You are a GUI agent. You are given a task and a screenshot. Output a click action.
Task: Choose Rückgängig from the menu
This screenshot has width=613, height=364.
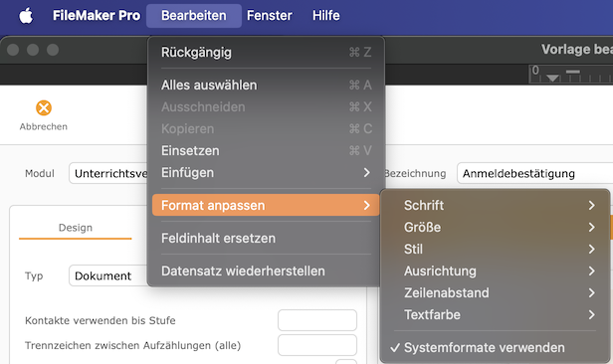pos(266,52)
